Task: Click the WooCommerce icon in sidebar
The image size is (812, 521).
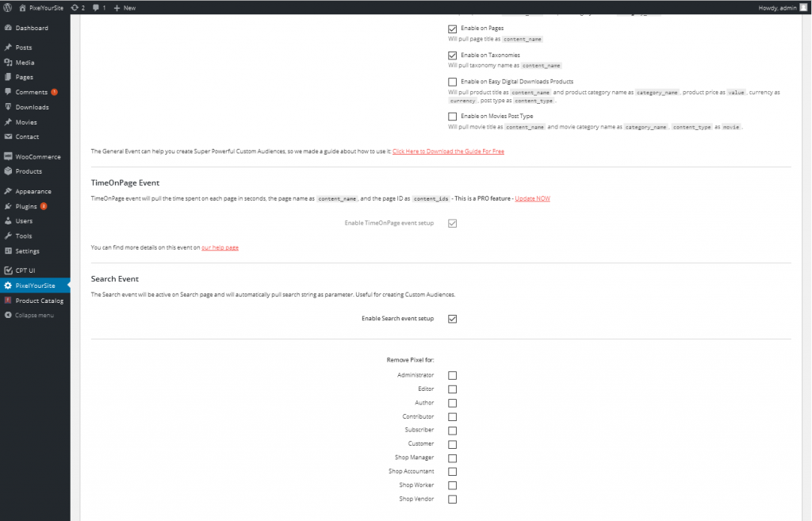Action: click(x=8, y=156)
